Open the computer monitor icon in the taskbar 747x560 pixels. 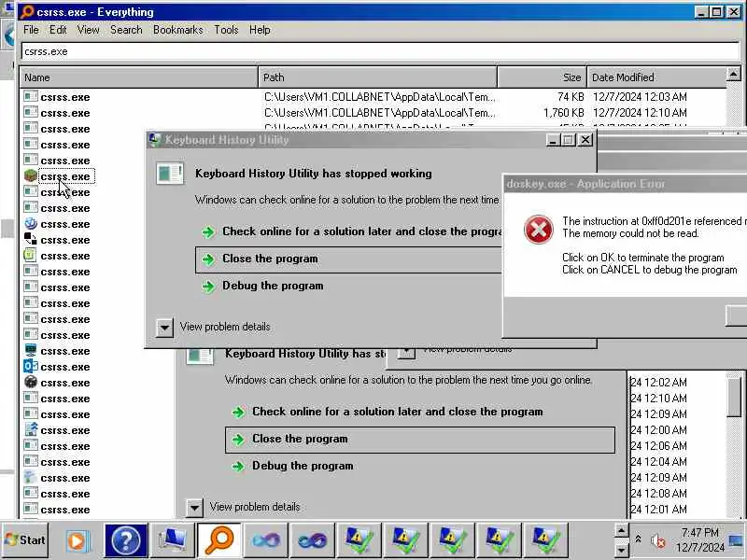coord(173,540)
